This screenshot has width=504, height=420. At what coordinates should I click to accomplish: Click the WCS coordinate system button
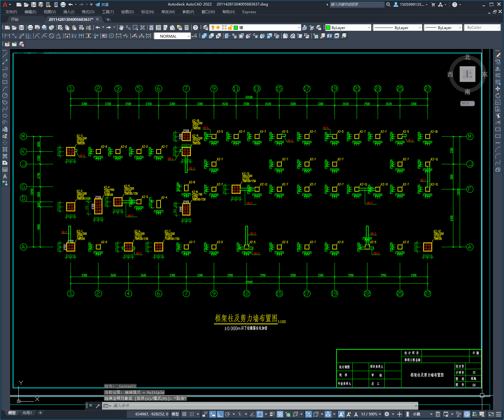(467, 103)
